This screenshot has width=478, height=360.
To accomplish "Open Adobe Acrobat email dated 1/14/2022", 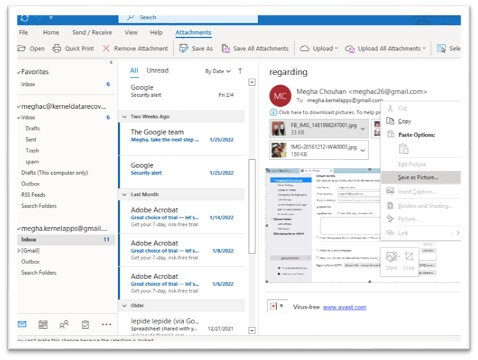I will (x=182, y=217).
